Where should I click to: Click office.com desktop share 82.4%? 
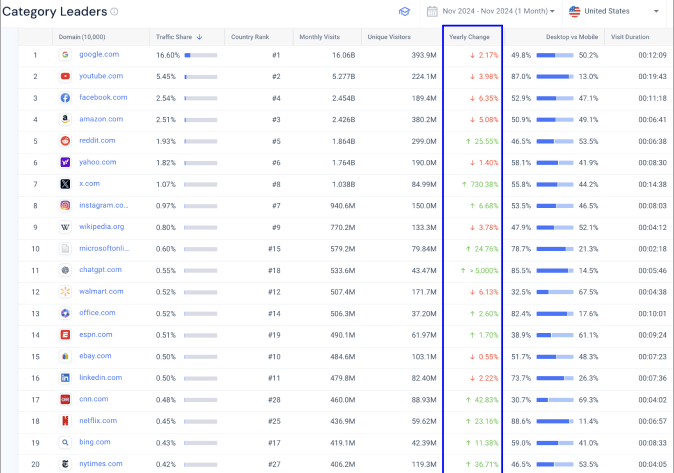coord(521,313)
